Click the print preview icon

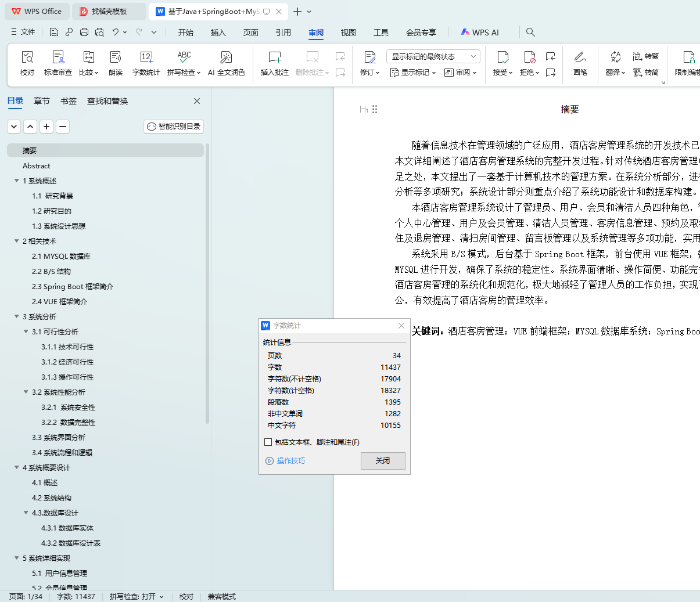[99, 32]
